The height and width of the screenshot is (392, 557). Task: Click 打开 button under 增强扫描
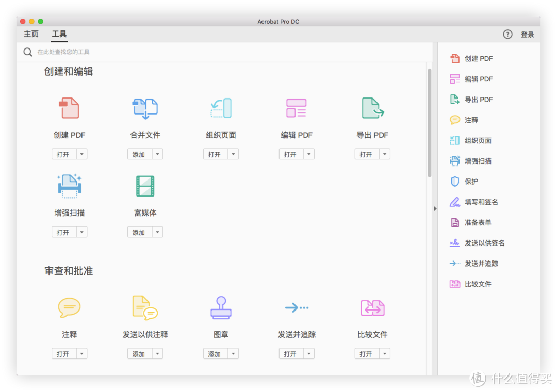point(64,232)
